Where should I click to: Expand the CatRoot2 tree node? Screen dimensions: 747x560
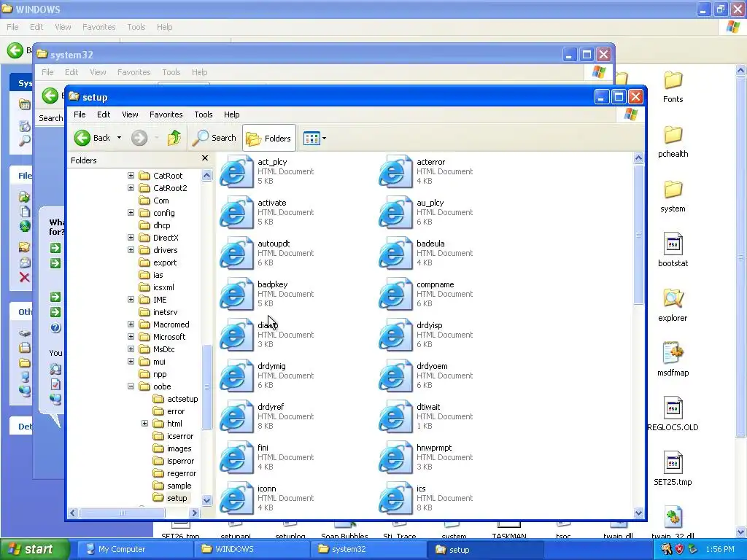tap(131, 188)
